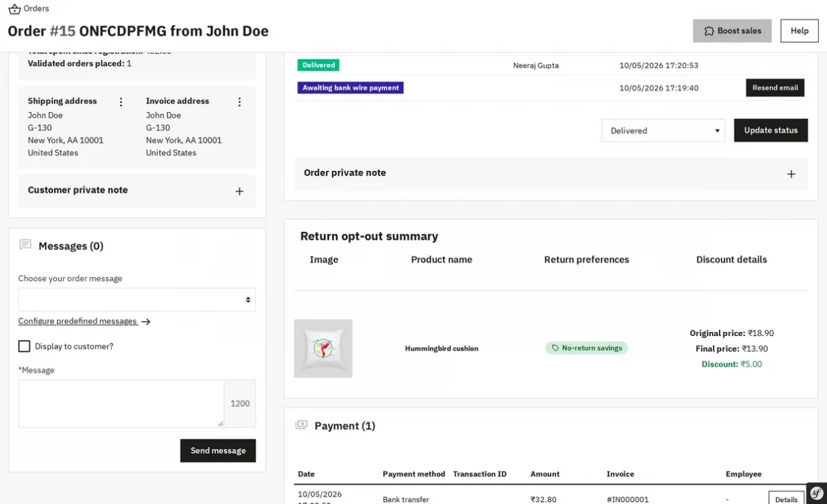Click timestamp 10/05/2026 17:19:40

click(659, 88)
